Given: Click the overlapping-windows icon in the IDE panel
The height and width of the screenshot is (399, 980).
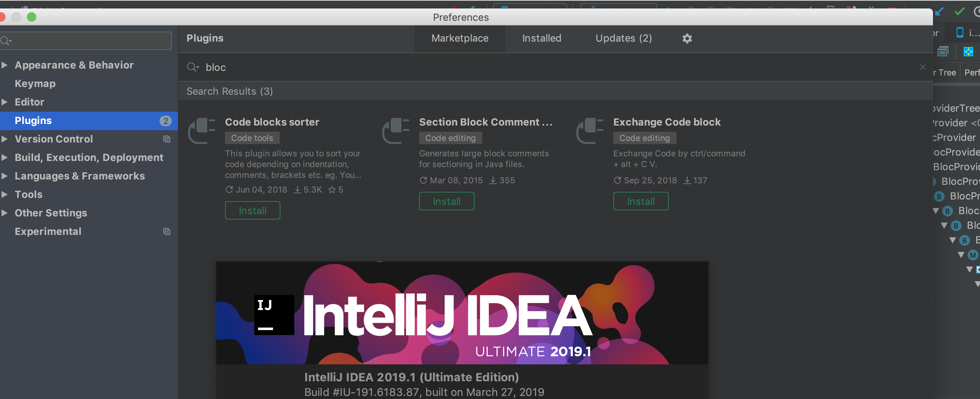Looking at the screenshot, I should (943, 51).
